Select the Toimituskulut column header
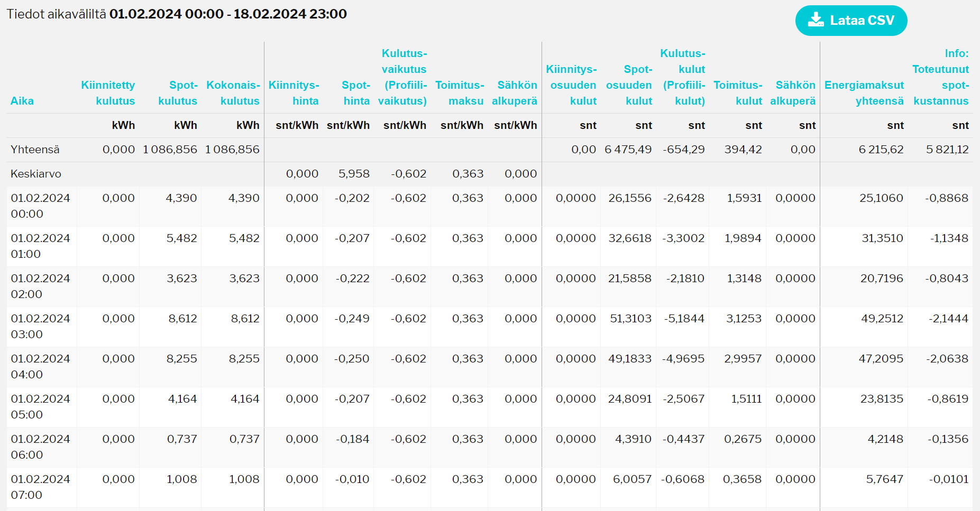 pyautogui.click(x=738, y=93)
